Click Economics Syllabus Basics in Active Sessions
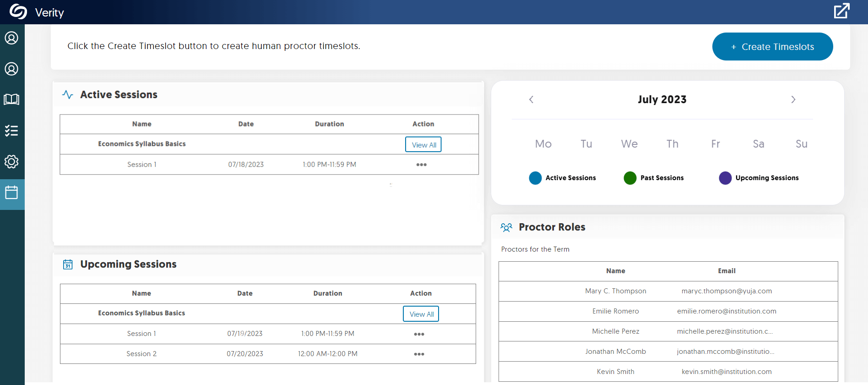Screen dimensions: 868x385 click(x=142, y=144)
